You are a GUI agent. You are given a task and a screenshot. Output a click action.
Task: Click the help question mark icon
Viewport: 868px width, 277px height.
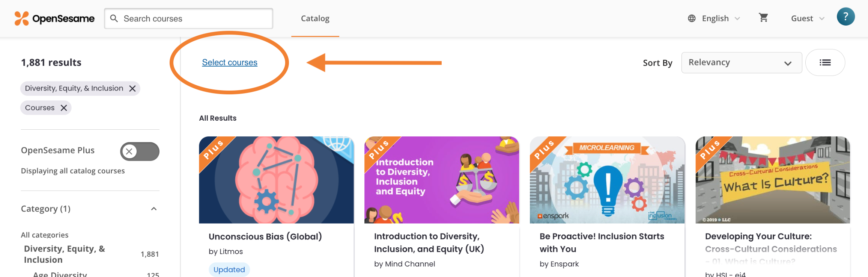[845, 17]
